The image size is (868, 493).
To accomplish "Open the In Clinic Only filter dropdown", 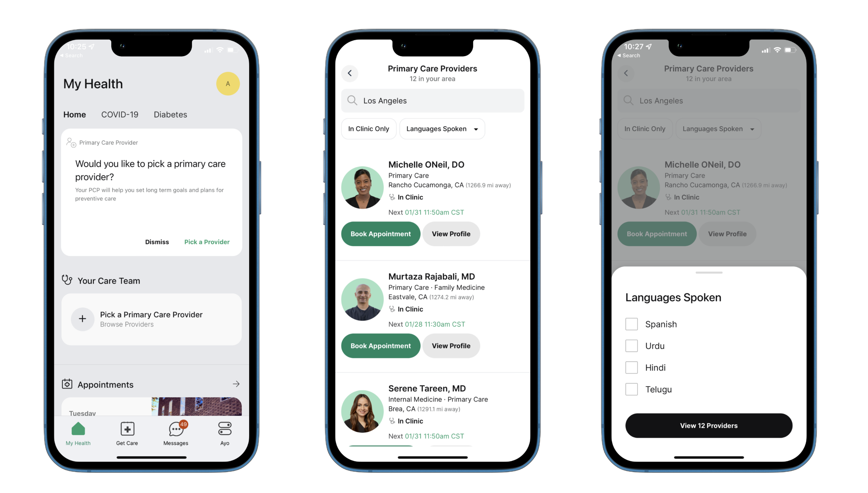I will [x=368, y=129].
